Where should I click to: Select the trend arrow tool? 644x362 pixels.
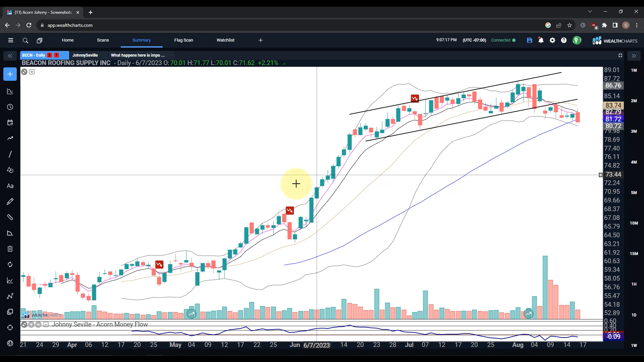[x=10, y=138]
